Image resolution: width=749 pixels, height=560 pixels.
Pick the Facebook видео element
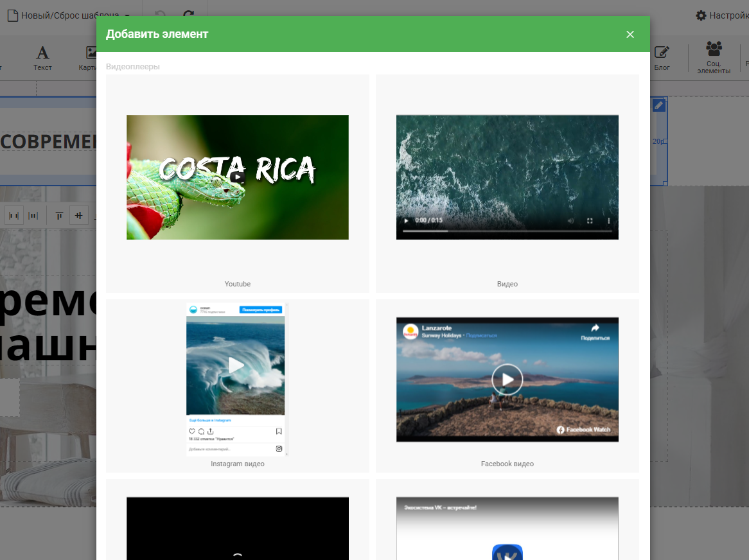click(507, 379)
